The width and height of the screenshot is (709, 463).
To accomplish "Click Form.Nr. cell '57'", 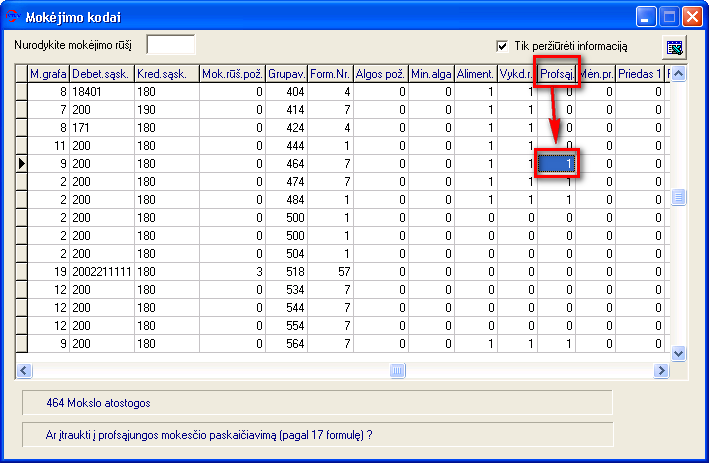I will point(331,272).
